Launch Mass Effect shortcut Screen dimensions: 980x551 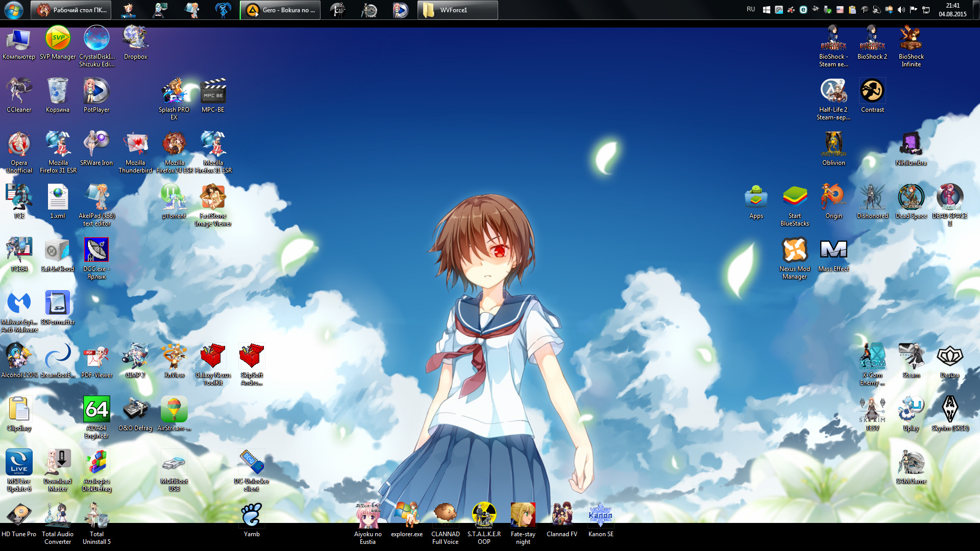click(x=834, y=255)
